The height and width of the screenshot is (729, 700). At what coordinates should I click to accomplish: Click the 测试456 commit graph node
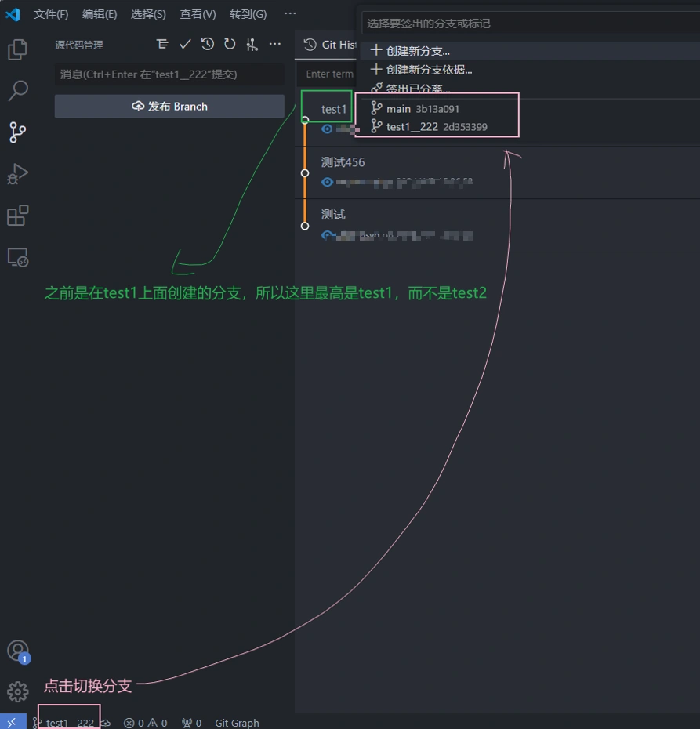point(305,173)
